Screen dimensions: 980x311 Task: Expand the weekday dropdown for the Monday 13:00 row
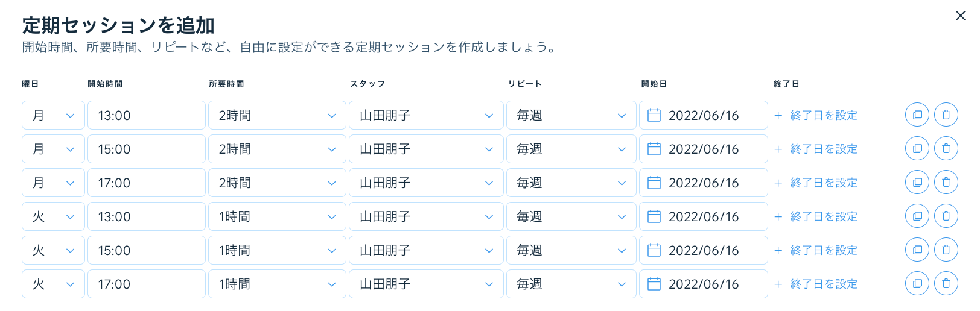click(x=53, y=115)
